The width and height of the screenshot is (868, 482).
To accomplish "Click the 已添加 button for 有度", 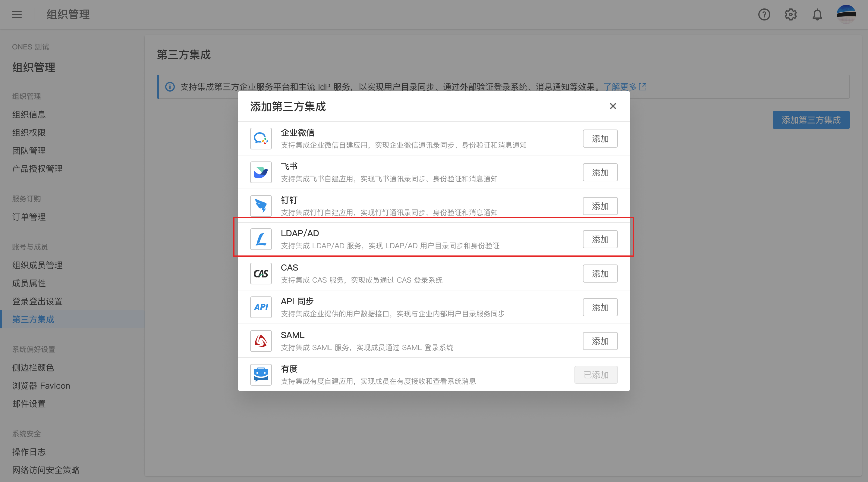I will click(x=596, y=374).
